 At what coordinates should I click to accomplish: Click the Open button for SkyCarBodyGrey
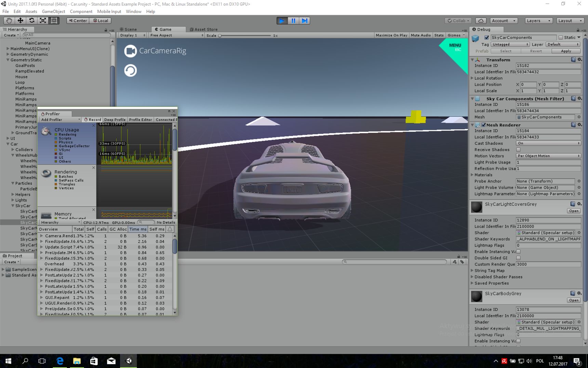point(573,300)
